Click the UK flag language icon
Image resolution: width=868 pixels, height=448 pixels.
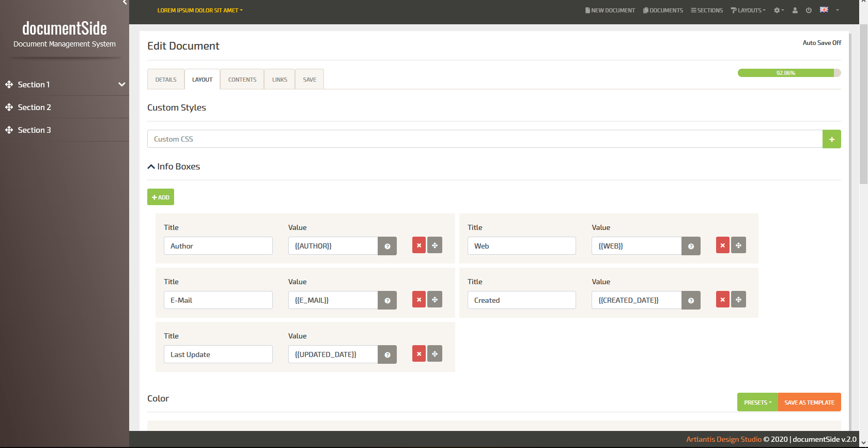click(824, 10)
